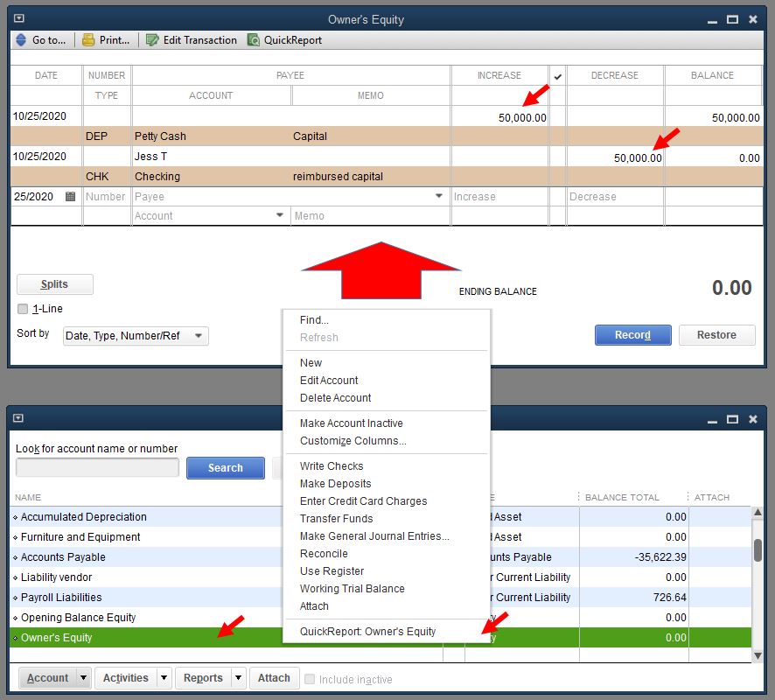The image size is (775, 700).
Task: Toggle cleared status on the 50,000.00 deposit
Action: tap(557, 117)
